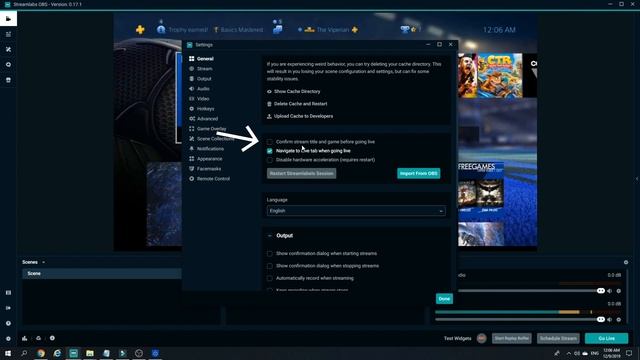Viewport: 640px width, 360px height.
Task: Open the mixer panel settings gear
Action: [626, 262]
